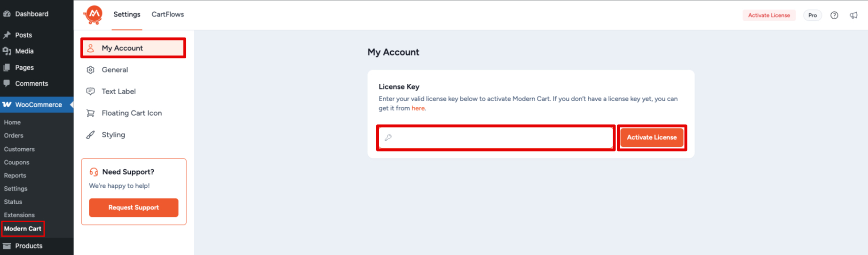The height and width of the screenshot is (255, 868).
Task: Click the Request Support button
Action: click(134, 207)
